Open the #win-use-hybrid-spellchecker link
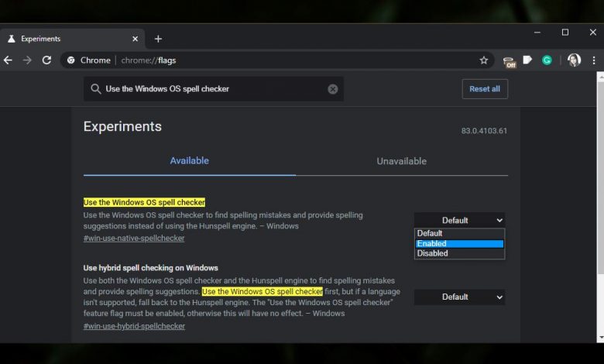Screen dimensions: 604x364 point(134,326)
